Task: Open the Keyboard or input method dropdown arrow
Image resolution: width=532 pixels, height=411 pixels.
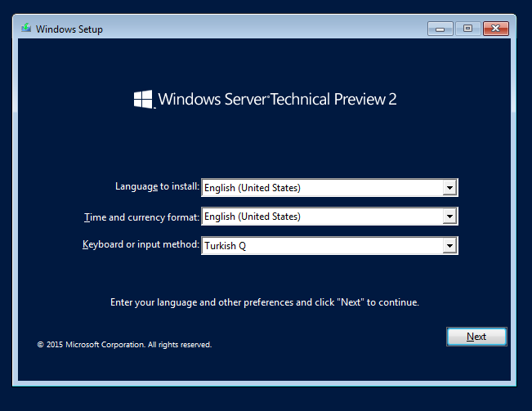Action: point(449,245)
